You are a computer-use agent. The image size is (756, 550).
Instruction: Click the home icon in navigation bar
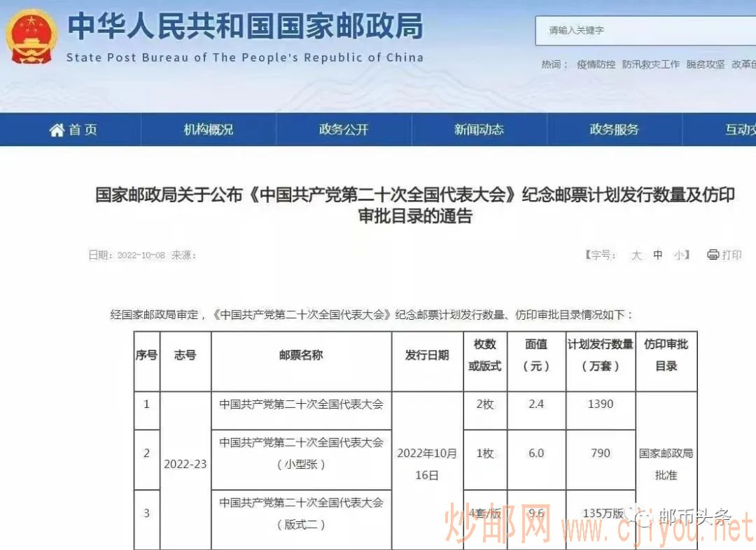tap(57, 129)
